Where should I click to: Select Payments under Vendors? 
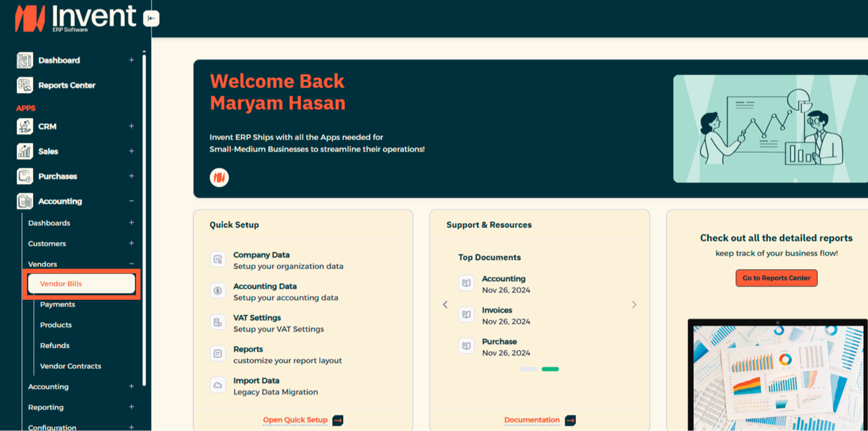[x=57, y=304]
